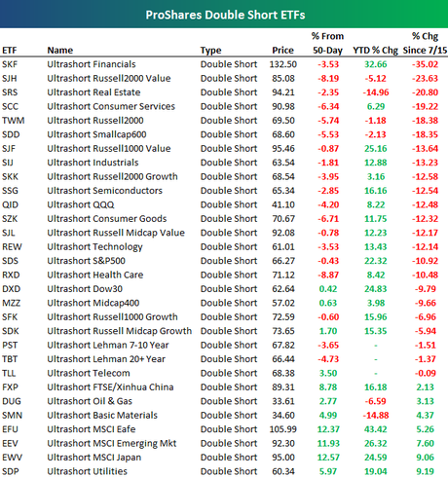The height and width of the screenshot is (478, 448).
Task: Select the TWM ticker cell
Action: [x=13, y=121]
